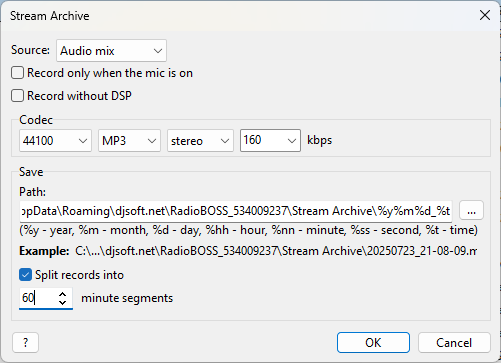Decrease segment minutes with down arrow
501x363 pixels.
(x=62, y=302)
